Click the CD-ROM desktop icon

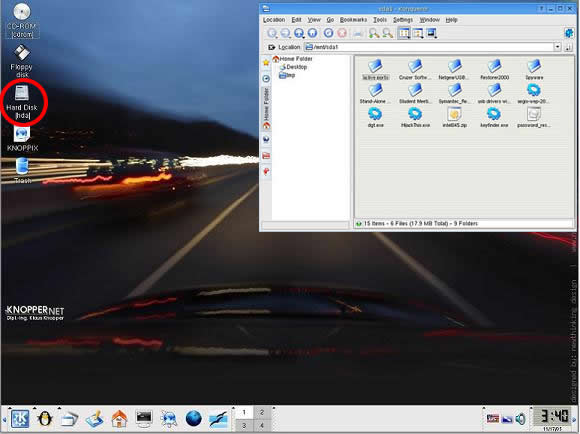(21, 20)
